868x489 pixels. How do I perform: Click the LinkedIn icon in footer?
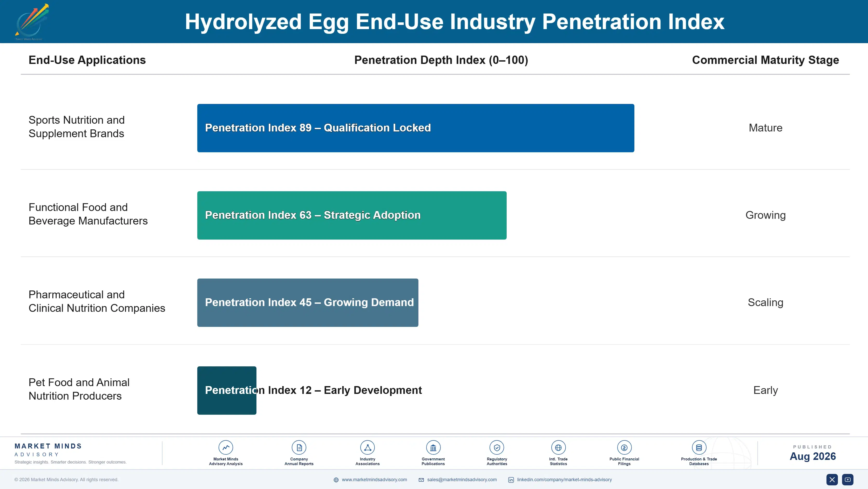pos(511,480)
